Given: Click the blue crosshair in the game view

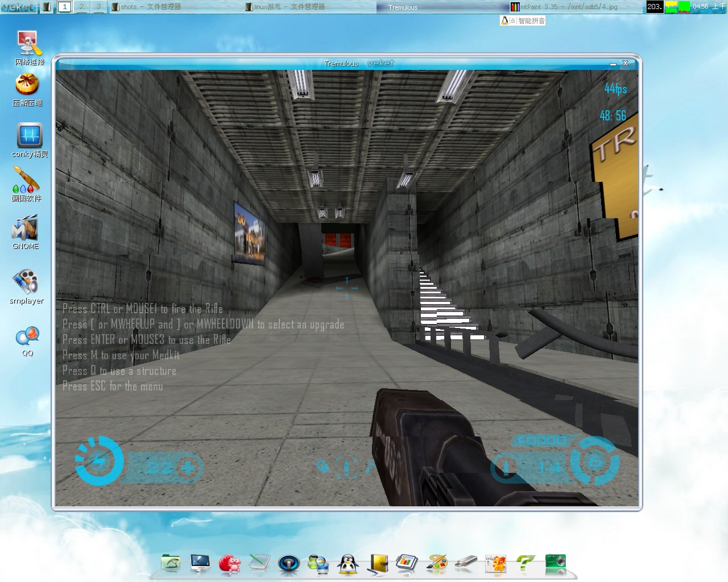Looking at the screenshot, I should pyautogui.click(x=347, y=288).
